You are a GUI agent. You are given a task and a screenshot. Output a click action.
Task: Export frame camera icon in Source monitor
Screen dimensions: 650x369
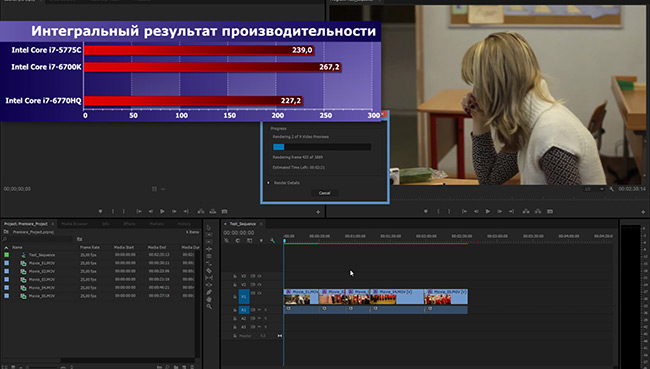[224, 211]
